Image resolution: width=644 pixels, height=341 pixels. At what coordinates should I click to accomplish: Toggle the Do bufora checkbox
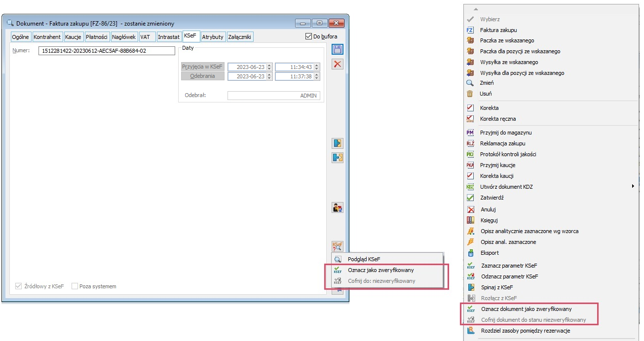point(309,36)
